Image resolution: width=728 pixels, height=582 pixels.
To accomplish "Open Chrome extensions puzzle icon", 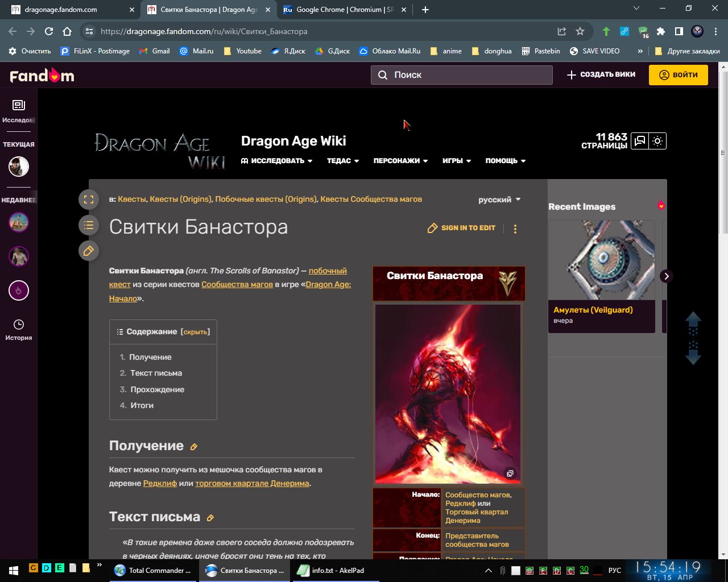I will pos(660,31).
